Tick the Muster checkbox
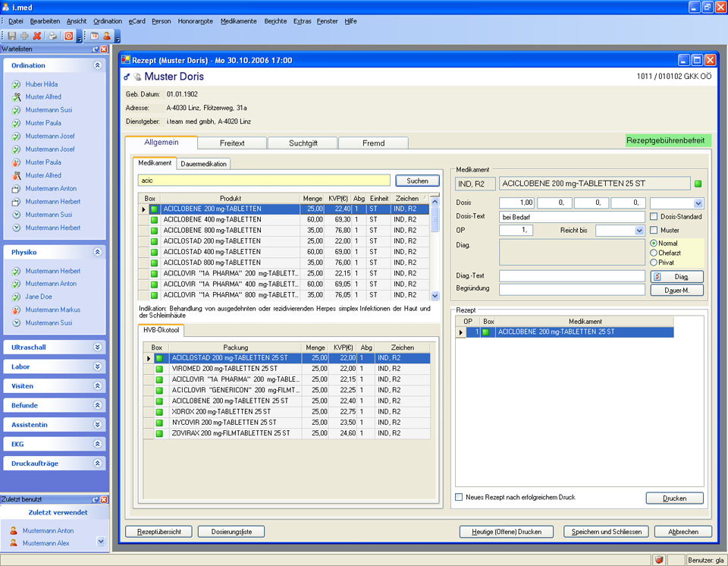 [654, 230]
